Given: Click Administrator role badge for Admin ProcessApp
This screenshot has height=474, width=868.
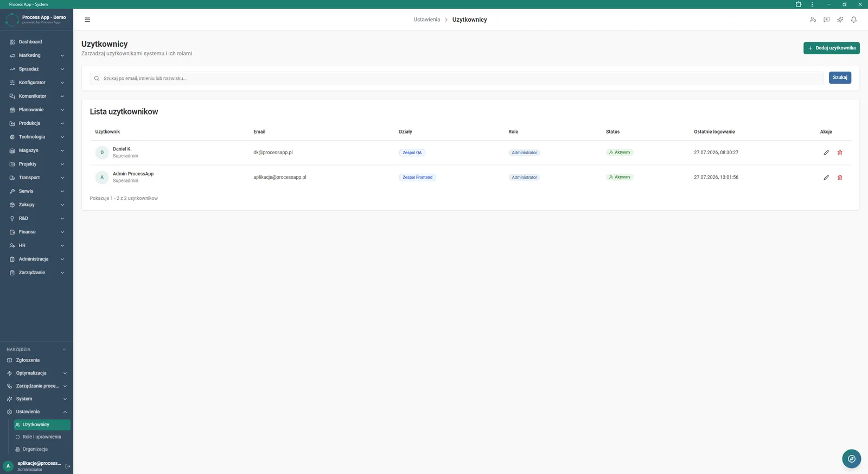Looking at the screenshot, I should (x=524, y=178).
